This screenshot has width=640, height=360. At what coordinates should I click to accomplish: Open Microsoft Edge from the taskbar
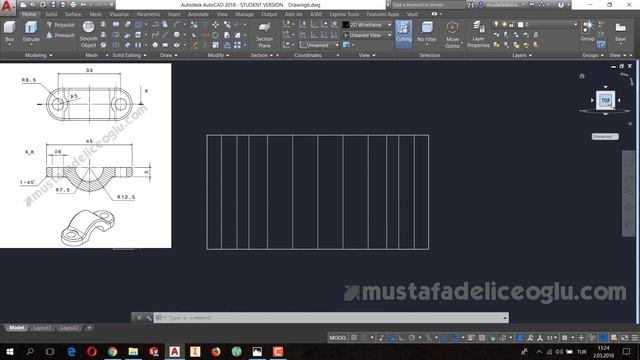71,351
